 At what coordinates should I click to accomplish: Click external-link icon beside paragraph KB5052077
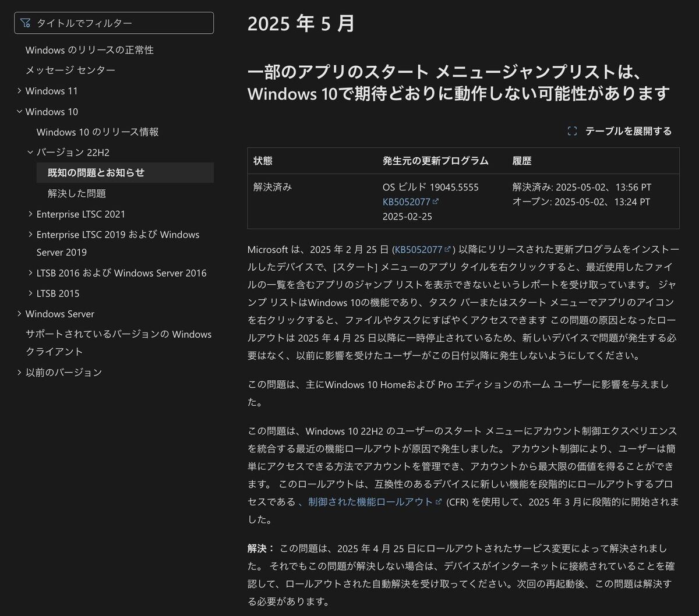[x=447, y=250]
